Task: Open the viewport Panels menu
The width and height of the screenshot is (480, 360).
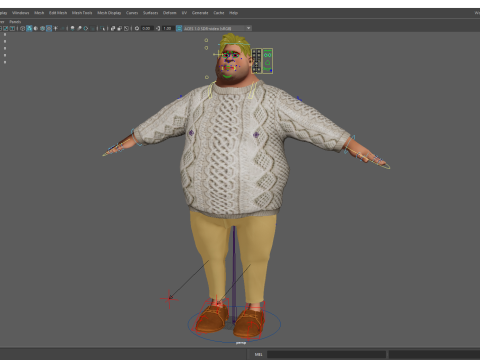Action: click(x=15, y=22)
